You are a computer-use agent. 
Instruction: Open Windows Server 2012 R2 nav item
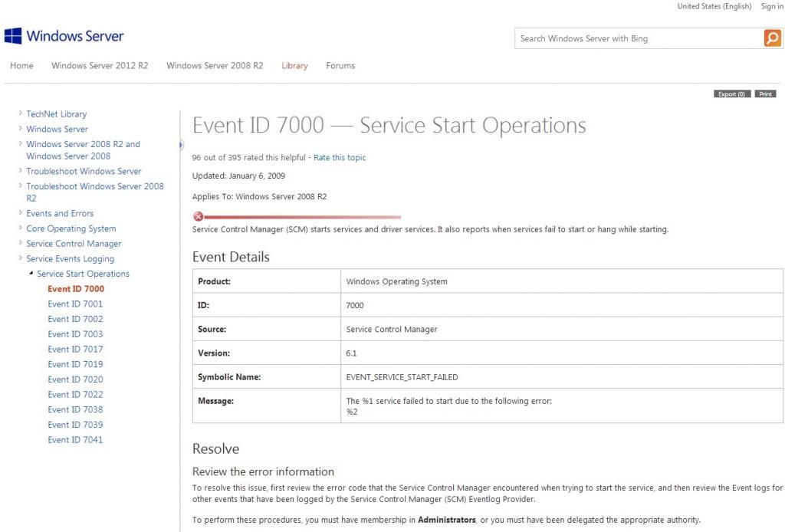(100, 66)
